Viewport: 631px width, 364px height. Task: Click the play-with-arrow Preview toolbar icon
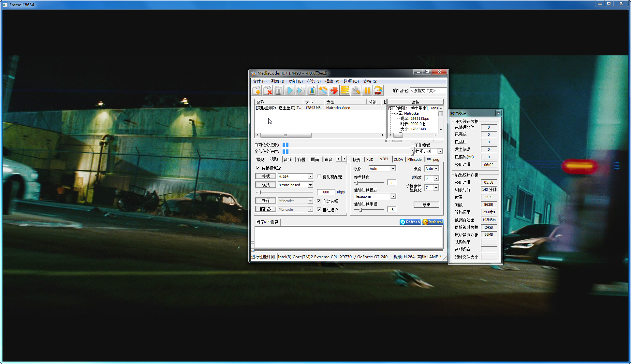click(x=301, y=91)
